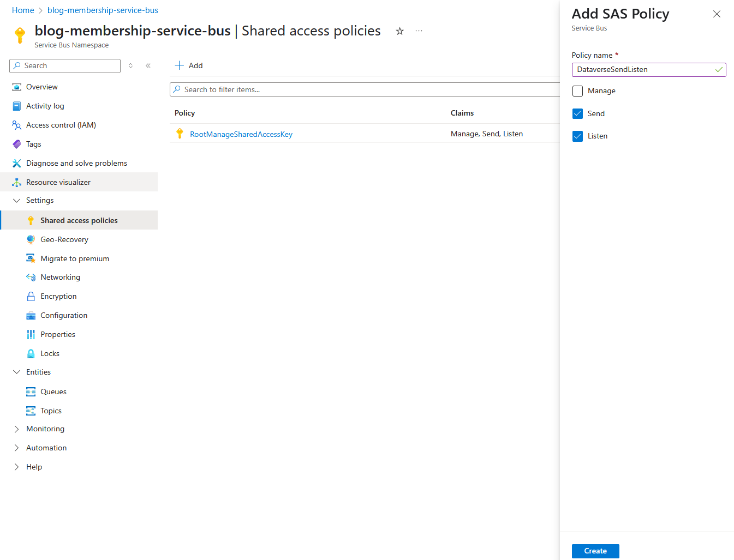Screen dimensions: 734x560
Task: Collapse the Entities section
Action: click(16, 372)
